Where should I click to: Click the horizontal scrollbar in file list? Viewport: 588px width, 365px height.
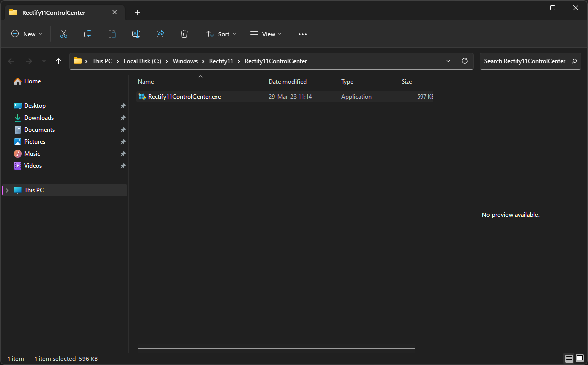(276, 348)
